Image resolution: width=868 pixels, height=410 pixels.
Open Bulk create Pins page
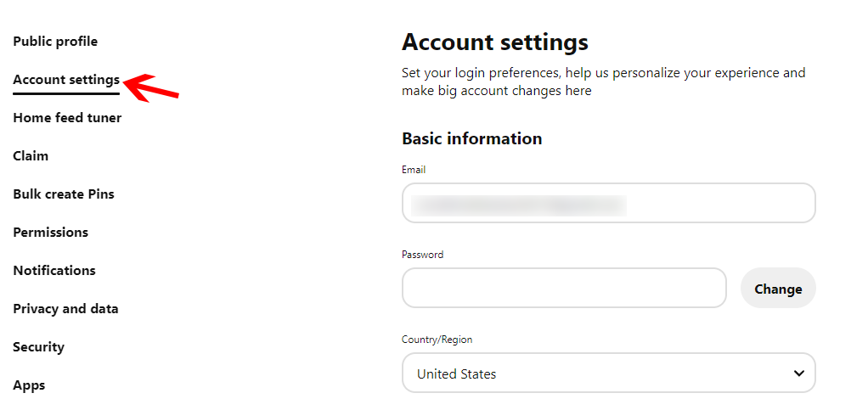(x=64, y=194)
